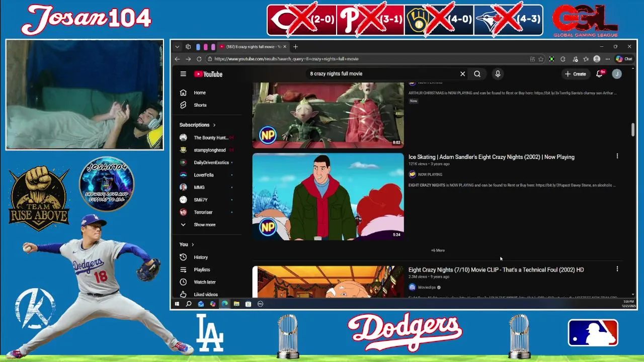The height and width of the screenshot is (362, 644).
Task: Open the tab actions dropdown chevron
Action: tap(177, 47)
